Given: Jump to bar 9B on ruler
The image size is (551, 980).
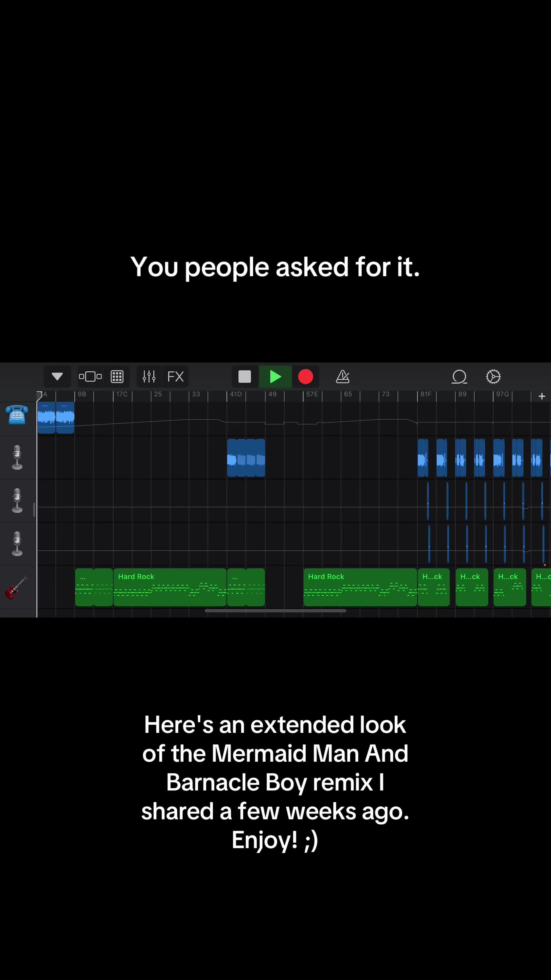Looking at the screenshot, I should [82, 394].
